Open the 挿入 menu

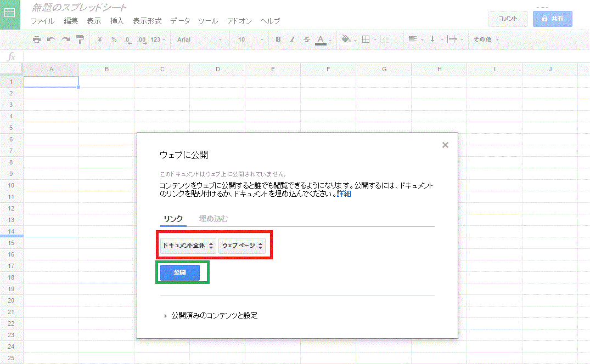point(117,21)
